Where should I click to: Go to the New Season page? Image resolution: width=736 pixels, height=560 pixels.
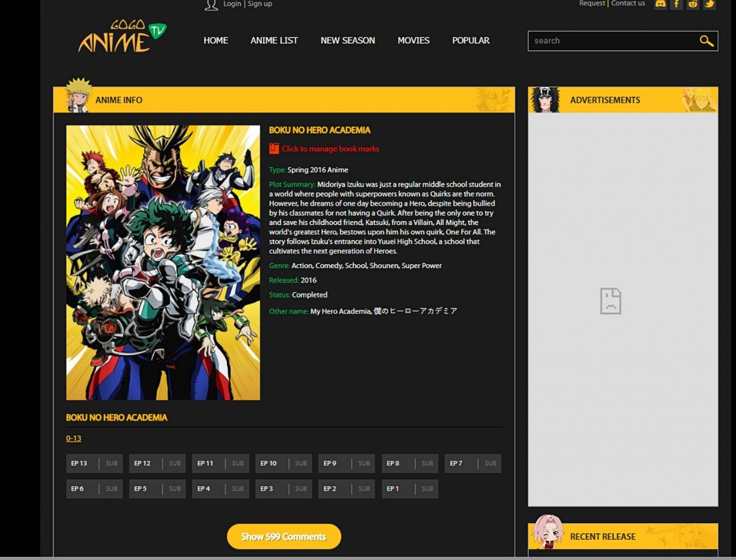click(348, 40)
